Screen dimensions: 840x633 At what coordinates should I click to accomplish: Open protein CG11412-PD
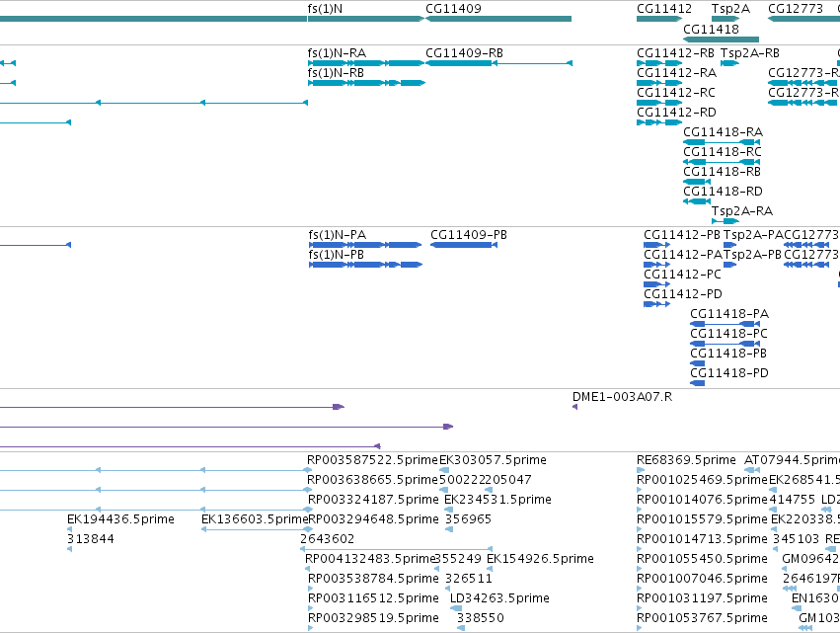click(656, 304)
